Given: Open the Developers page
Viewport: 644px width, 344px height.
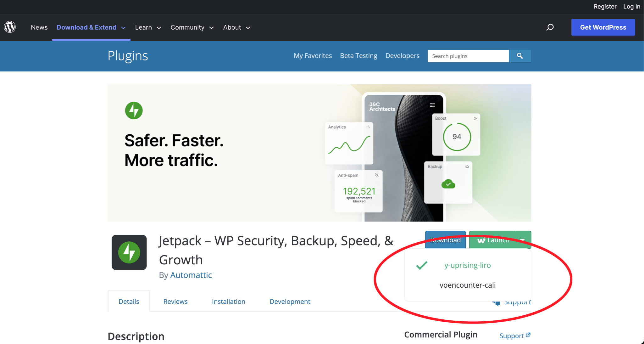Looking at the screenshot, I should 402,56.
